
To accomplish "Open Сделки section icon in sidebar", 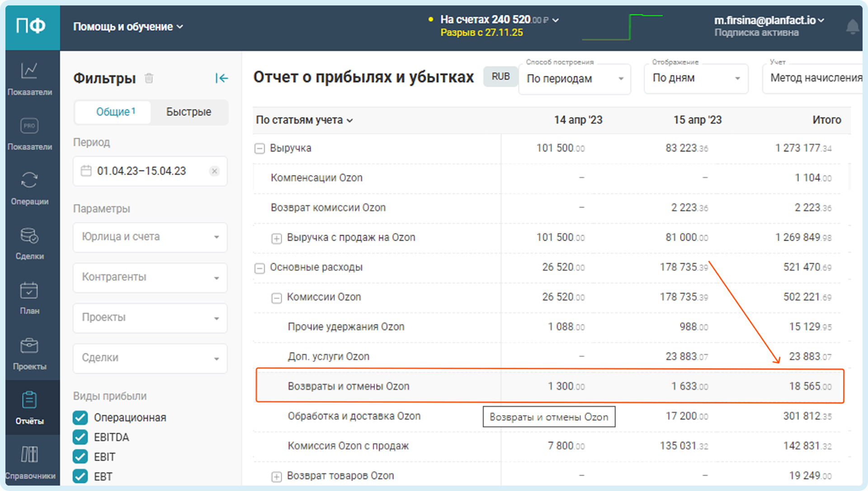I will tap(29, 236).
